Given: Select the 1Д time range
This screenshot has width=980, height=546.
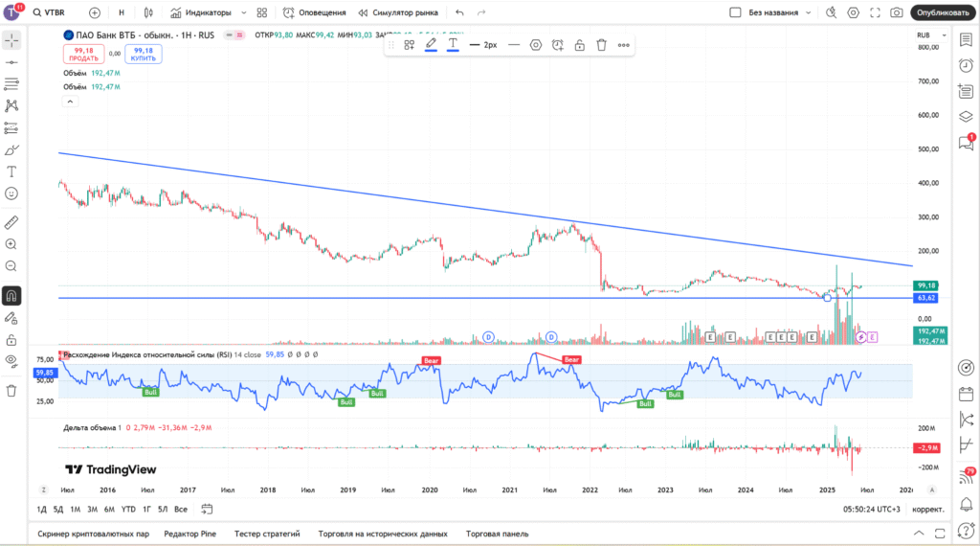Looking at the screenshot, I should click(x=42, y=509).
